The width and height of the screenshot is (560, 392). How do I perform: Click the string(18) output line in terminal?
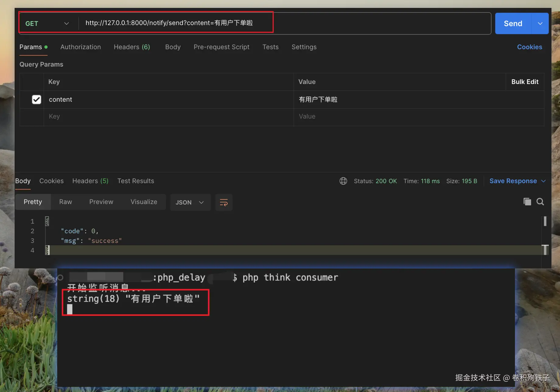[133, 299]
